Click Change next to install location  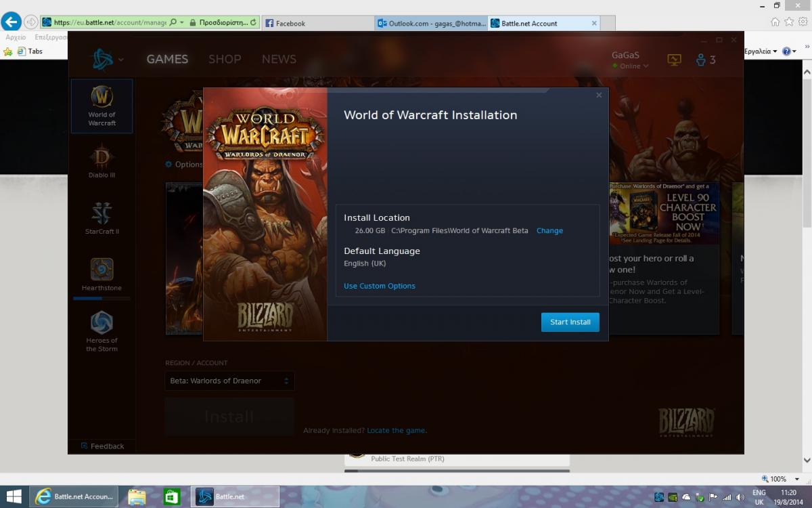(x=549, y=230)
